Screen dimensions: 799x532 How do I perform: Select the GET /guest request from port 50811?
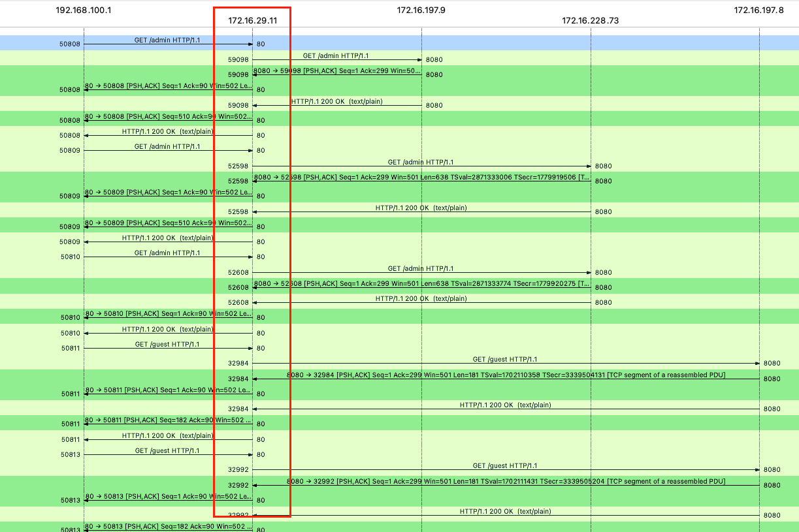[167, 345]
